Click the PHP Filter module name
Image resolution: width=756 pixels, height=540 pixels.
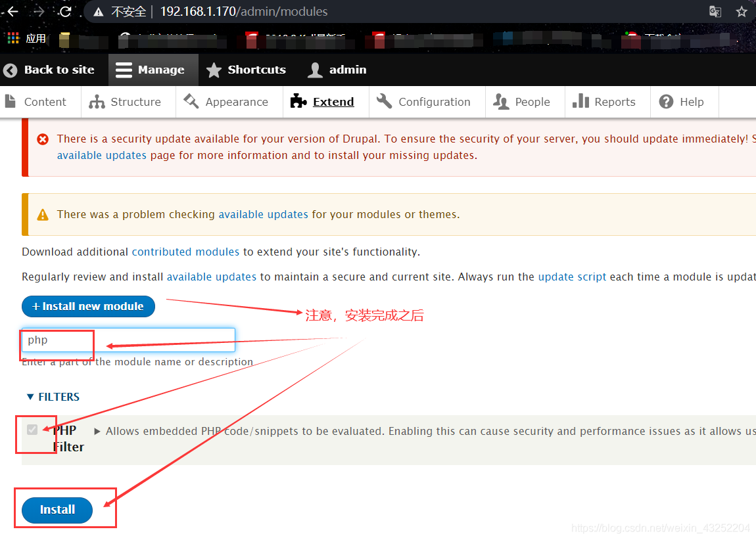click(68, 439)
